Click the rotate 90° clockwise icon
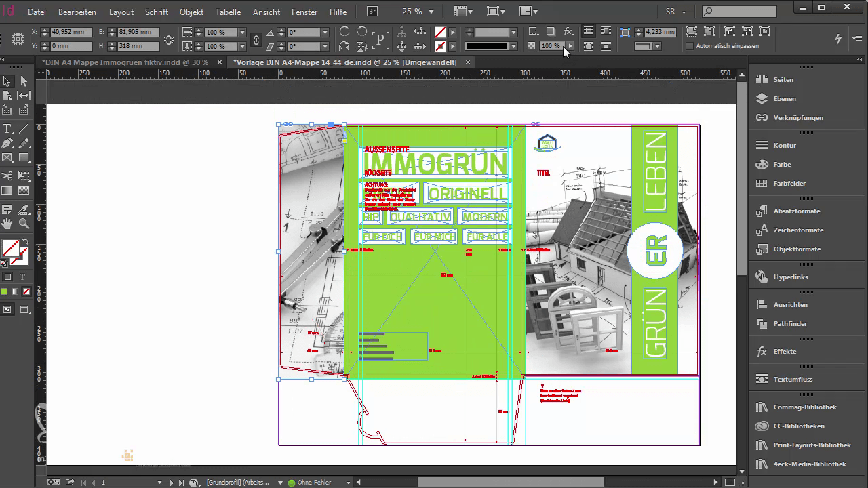Image resolution: width=868 pixels, height=488 pixels. [344, 32]
